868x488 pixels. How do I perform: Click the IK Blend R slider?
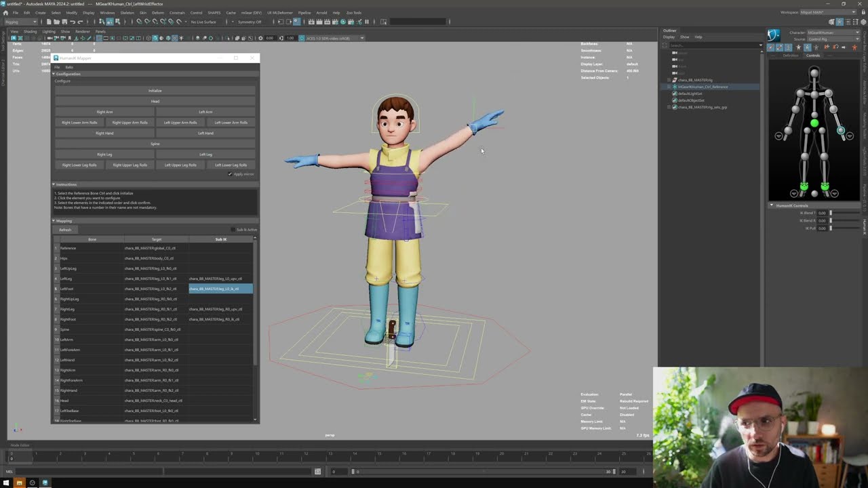point(844,220)
